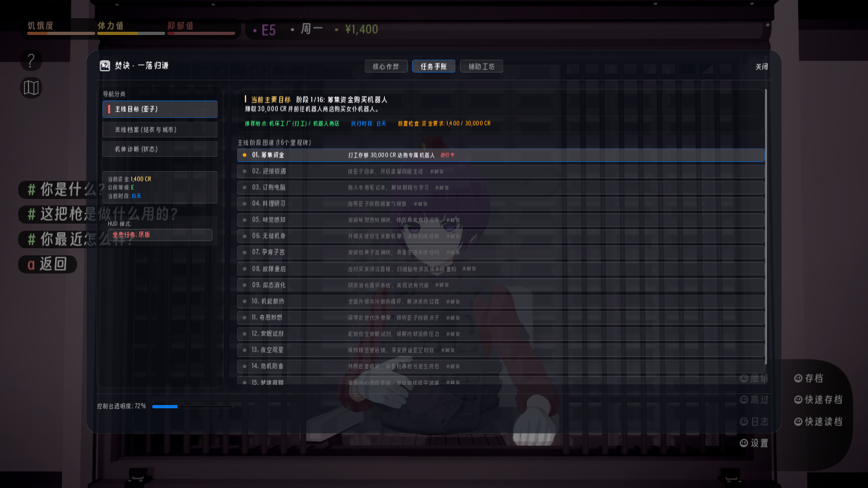This screenshot has height=488, width=868.
Task: Click the 返回 back option
Action: click(x=47, y=264)
